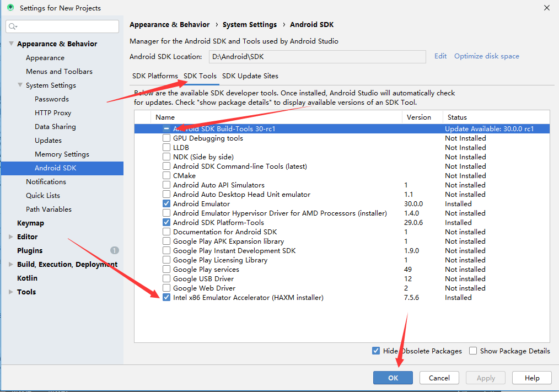Open Plugins settings
559x392 pixels.
click(30, 251)
